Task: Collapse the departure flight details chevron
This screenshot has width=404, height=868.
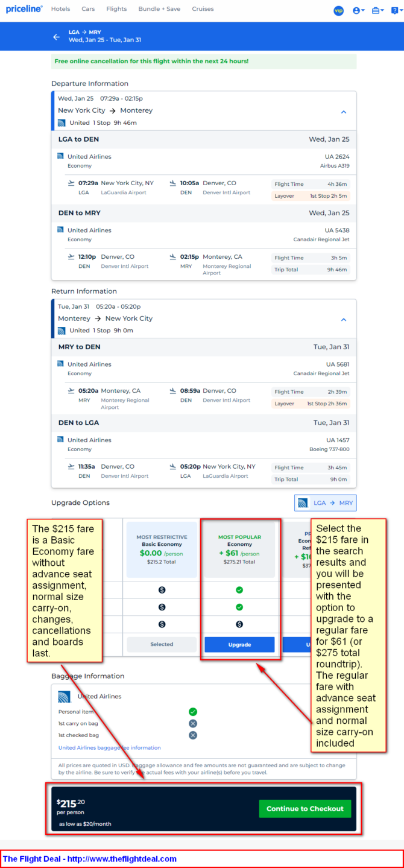Action: coord(344,112)
